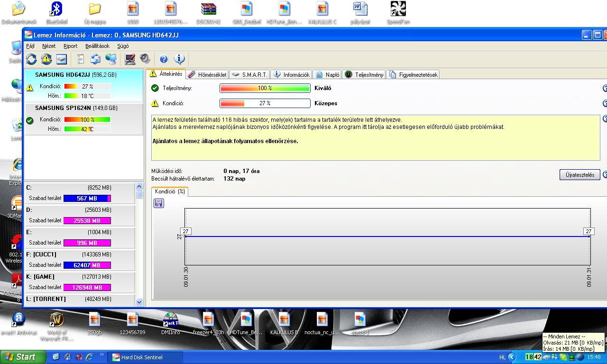This screenshot has height=364, width=607.
Task: Open the disk drive toolbar icon
Action: pos(62,59)
